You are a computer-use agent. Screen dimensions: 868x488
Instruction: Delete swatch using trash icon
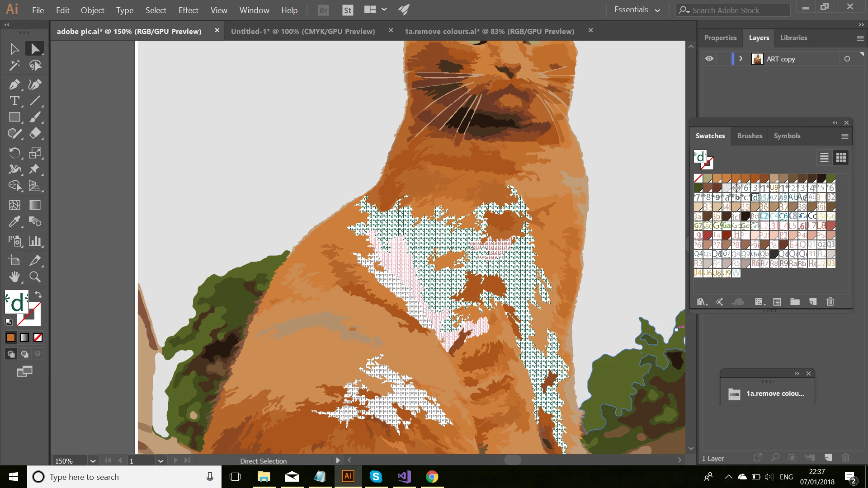click(x=830, y=302)
